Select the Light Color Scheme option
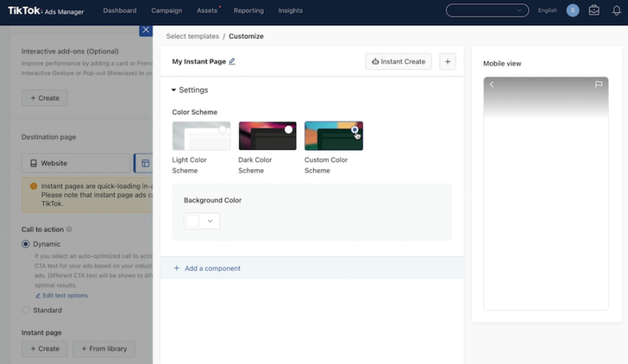This screenshot has width=628, height=364. (x=201, y=136)
